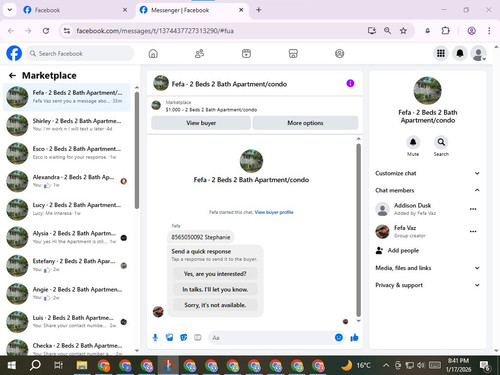This screenshot has width=500, height=375.
Task: Open the Groups icon in top navigation
Action: tap(339, 53)
